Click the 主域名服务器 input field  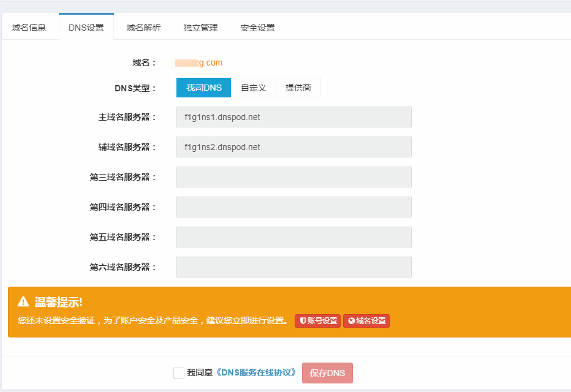pos(294,117)
